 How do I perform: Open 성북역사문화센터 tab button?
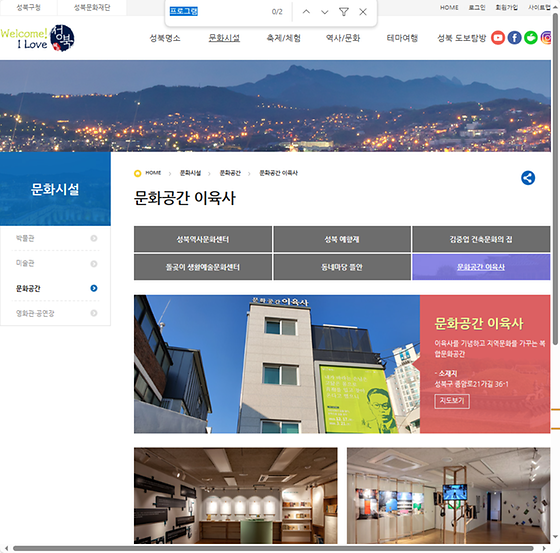point(203,239)
